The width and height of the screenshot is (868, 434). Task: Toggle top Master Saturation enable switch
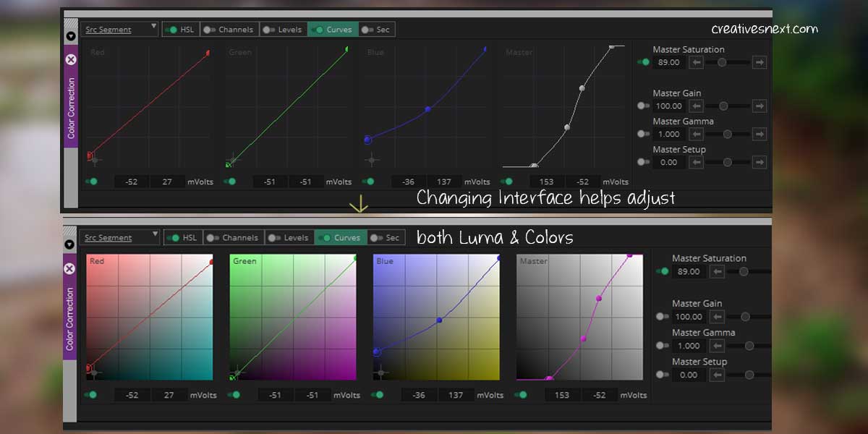click(x=642, y=63)
